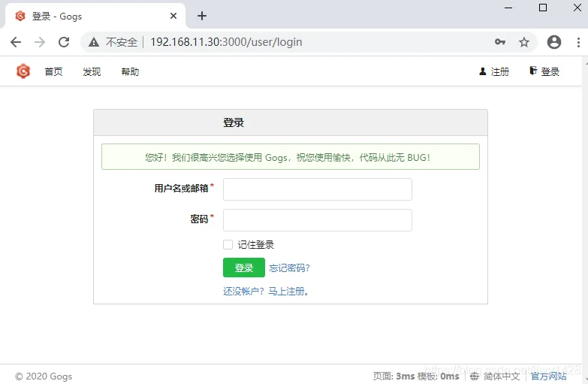Bookmark this page with star icon
588x384 pixels.
[x=524, y=42]
